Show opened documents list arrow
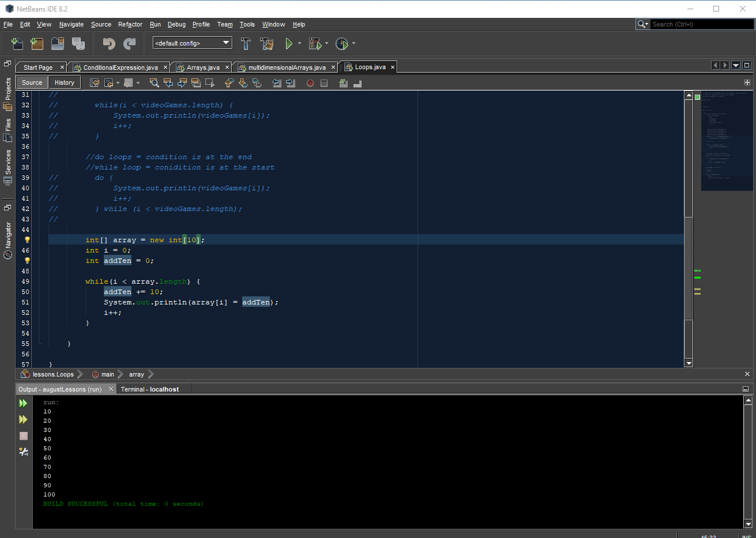The width and height of the screenshot is (756, 538). click(x=736, y=65)
